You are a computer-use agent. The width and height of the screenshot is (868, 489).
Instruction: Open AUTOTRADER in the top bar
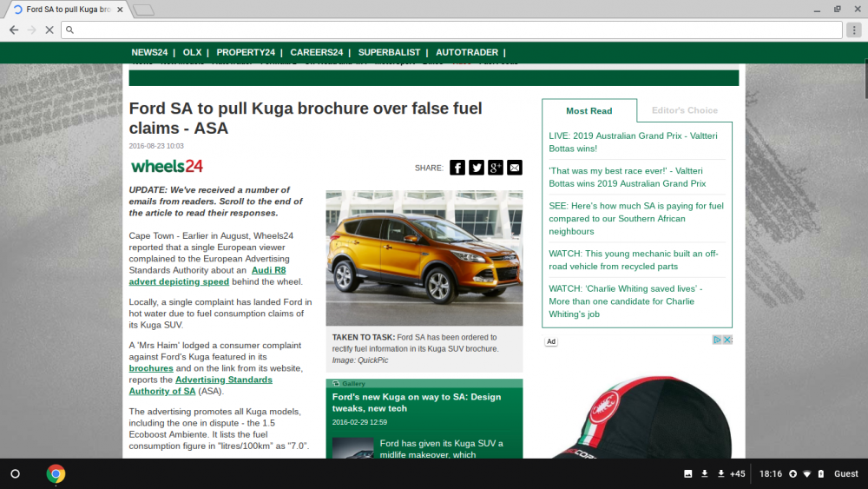click(x=467, y=53)
